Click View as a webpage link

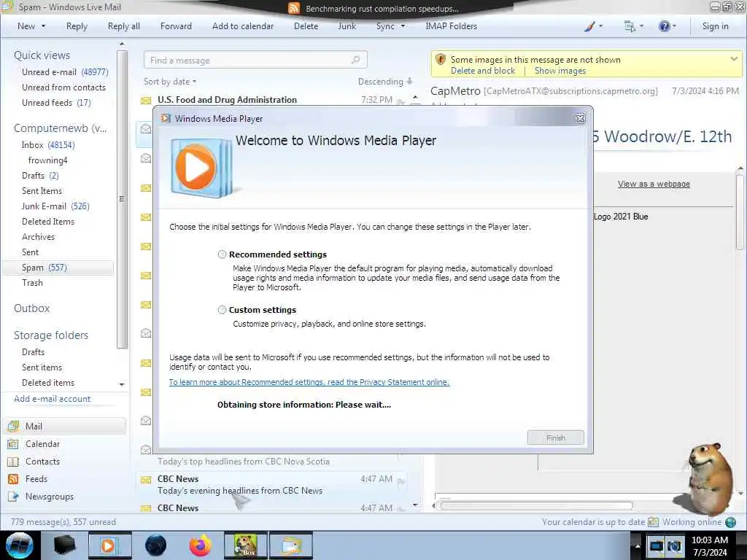[x=654, y=184]
